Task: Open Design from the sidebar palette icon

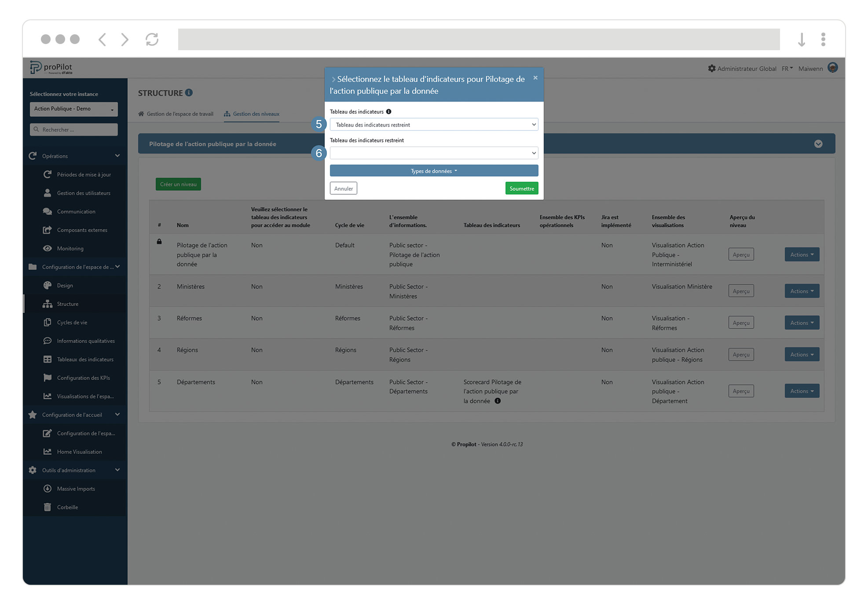Action: (48, 285)
